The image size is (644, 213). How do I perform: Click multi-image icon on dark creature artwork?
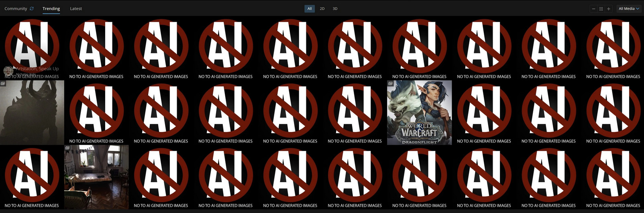click(x=3, y=83)
